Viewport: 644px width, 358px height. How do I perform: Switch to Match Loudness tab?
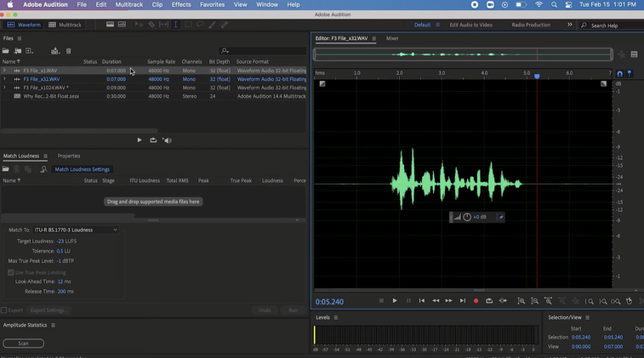tap(21, 156)
